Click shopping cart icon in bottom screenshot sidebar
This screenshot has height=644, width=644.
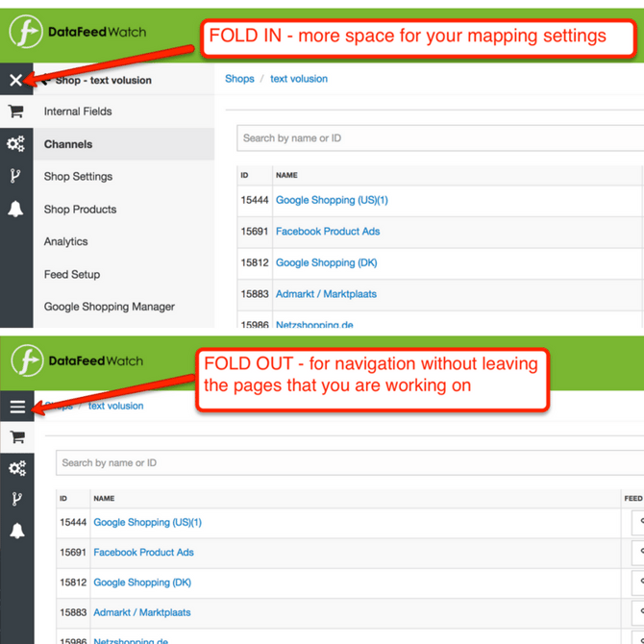coord(17,437)
